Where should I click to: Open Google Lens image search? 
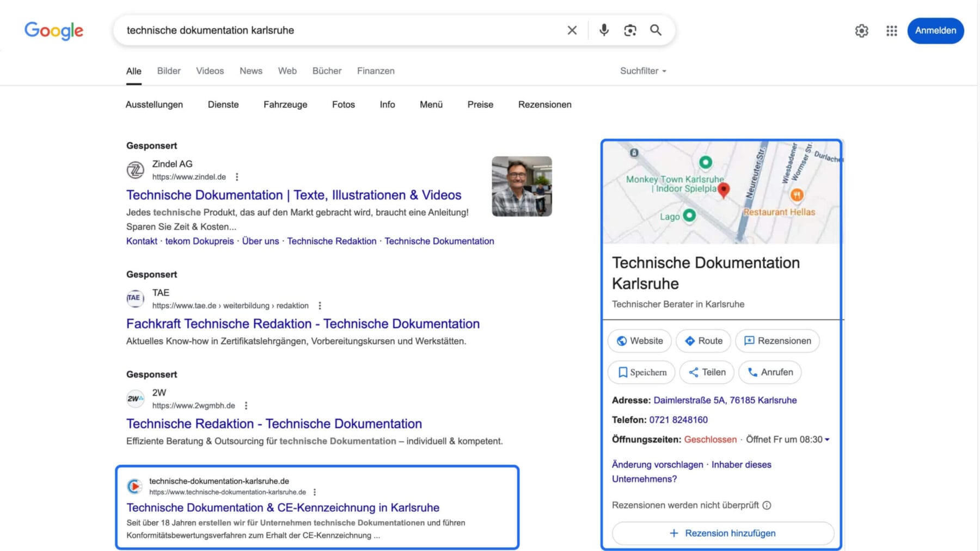pos(630,30)
